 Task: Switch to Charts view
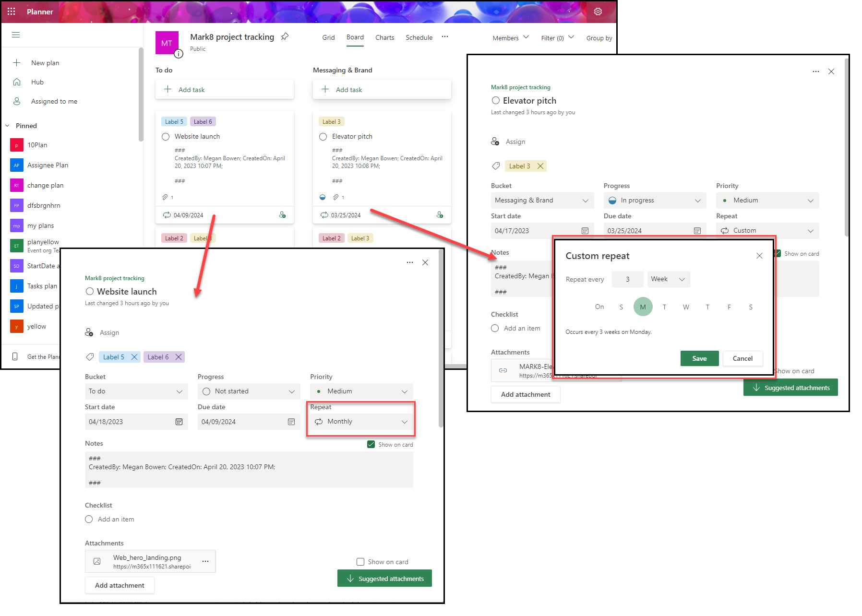coord(384,37)
